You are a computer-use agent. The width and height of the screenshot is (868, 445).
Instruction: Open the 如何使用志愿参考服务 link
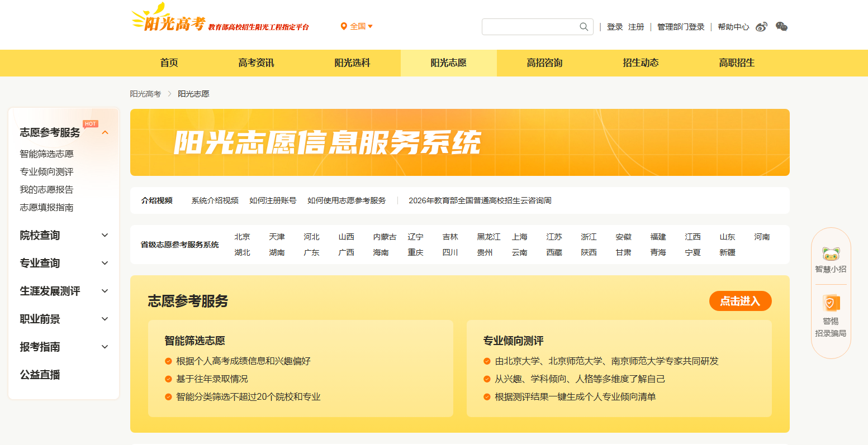click(347, 200)
